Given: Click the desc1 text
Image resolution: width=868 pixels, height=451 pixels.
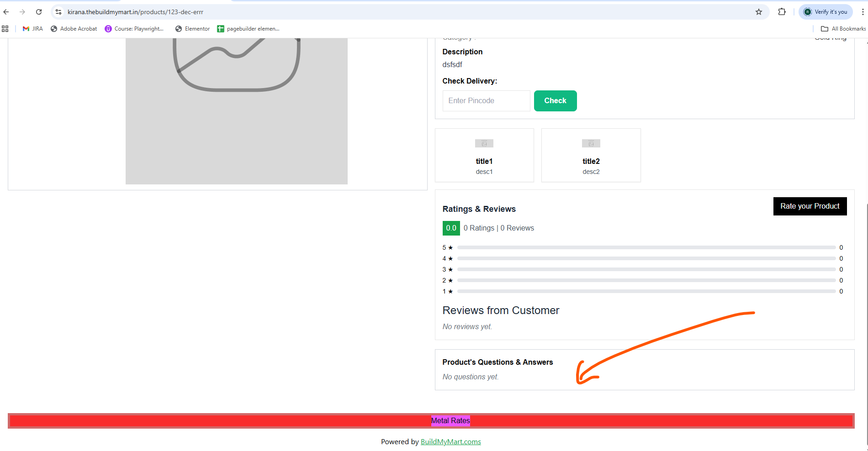Looking at the screenshot, I should tap(484, 172).
